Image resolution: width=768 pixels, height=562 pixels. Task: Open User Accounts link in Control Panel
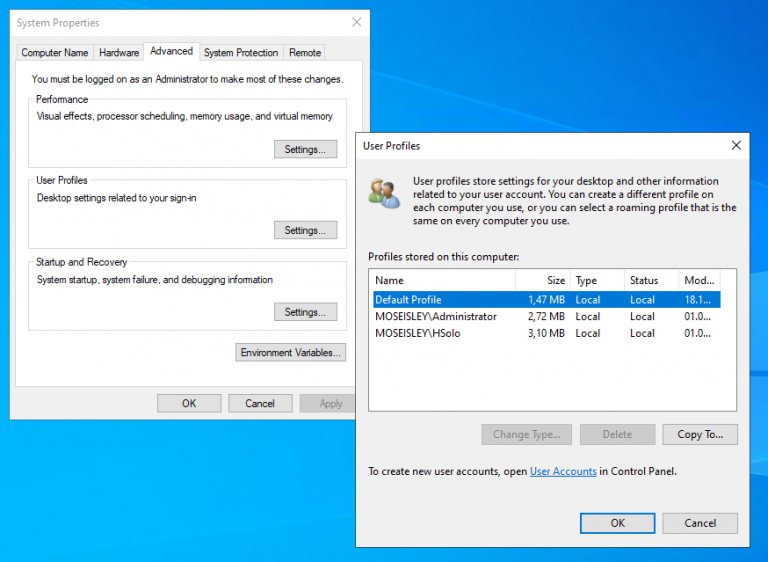[x=563, y=471]
